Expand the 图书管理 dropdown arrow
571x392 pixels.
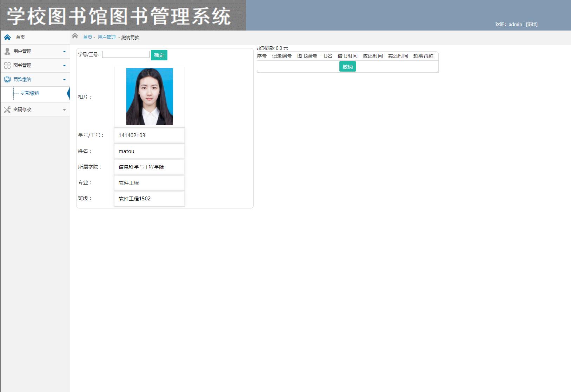coord(64,66)
